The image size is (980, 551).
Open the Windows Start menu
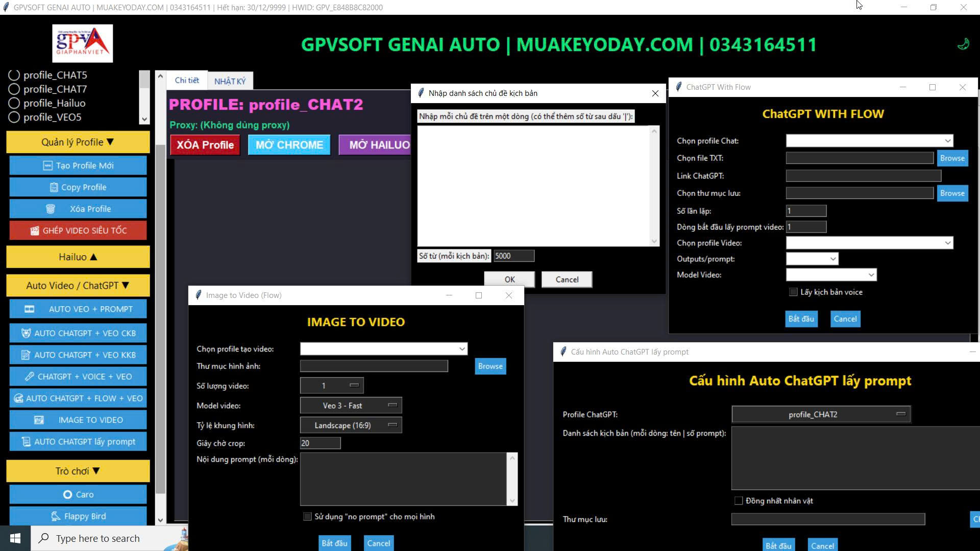point(15,538)
